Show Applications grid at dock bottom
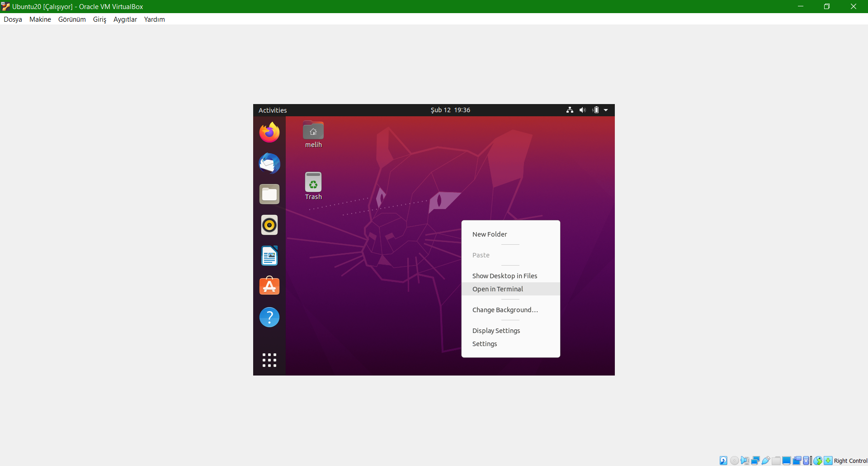 pos(269,360)
